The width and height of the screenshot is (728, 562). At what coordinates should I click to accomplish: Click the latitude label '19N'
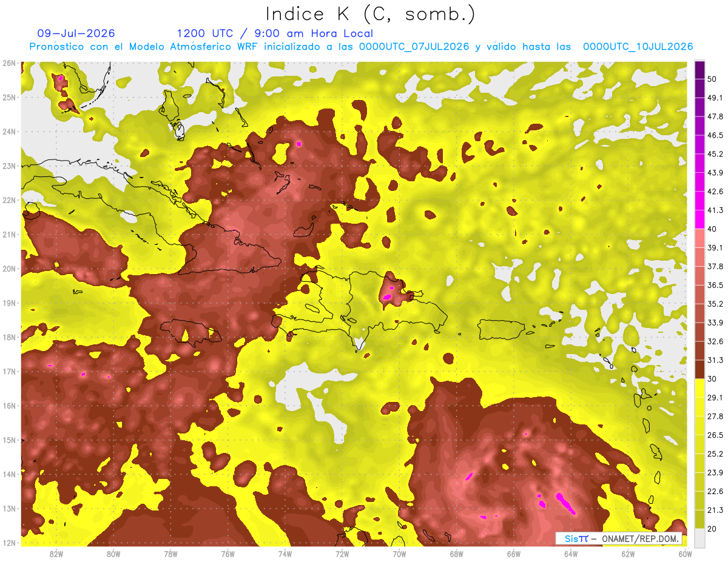click(x=9, y=303)
